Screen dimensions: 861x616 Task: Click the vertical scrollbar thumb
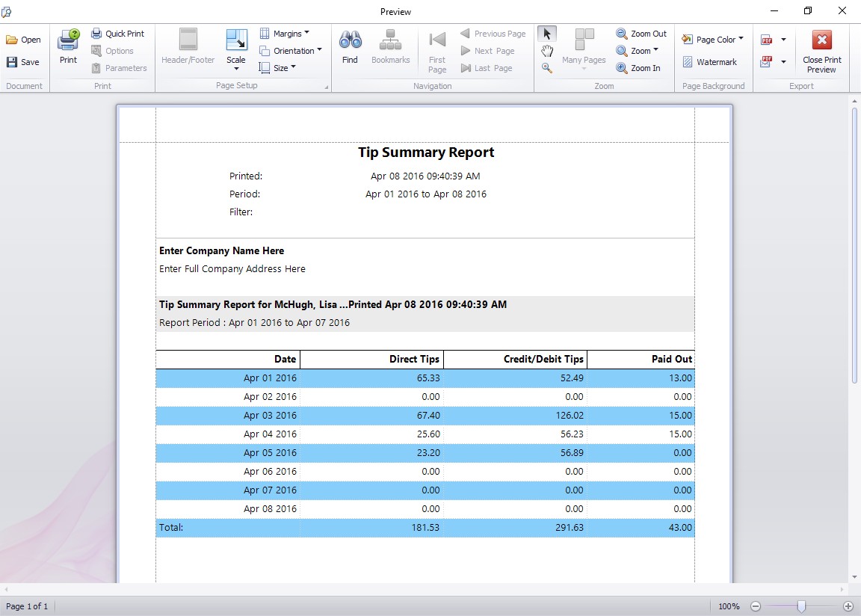[x=854, y=245]
